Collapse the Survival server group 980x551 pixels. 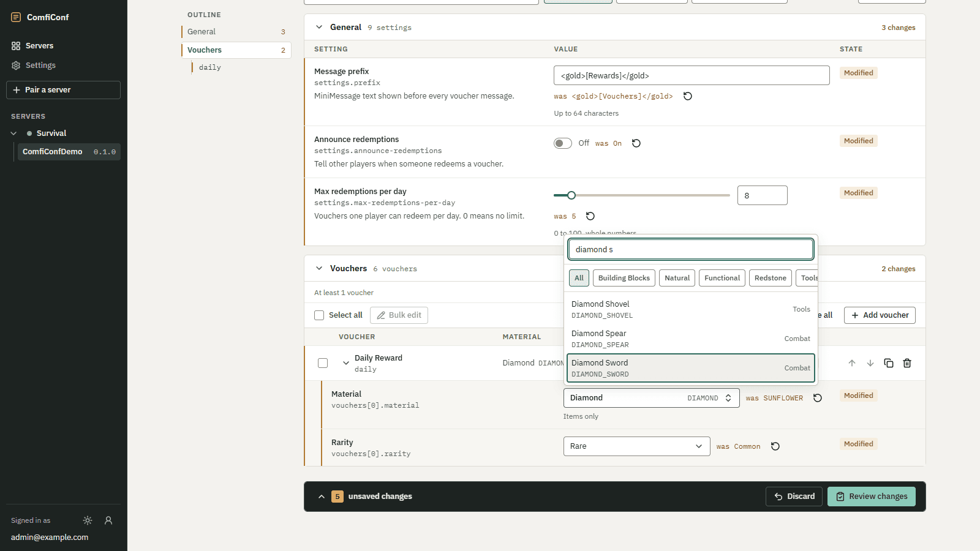click(x=13, y=133)
